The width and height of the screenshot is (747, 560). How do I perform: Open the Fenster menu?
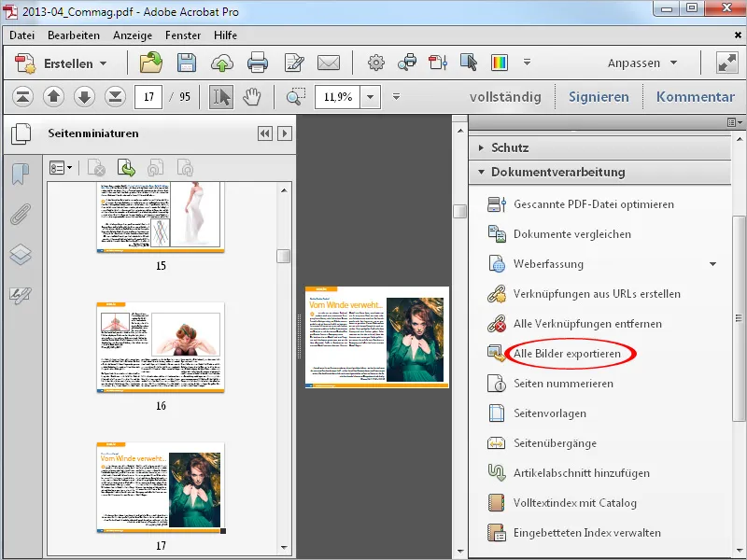coord(183,35)
